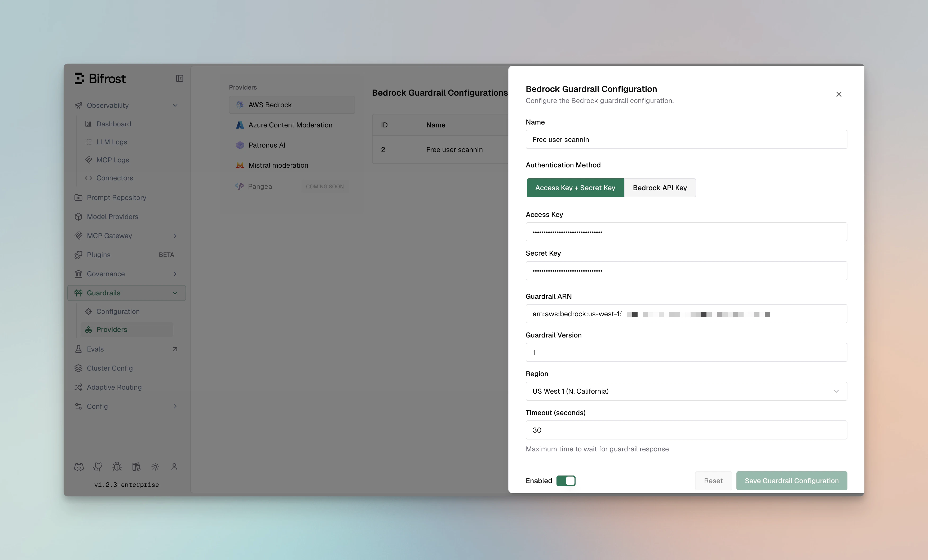Screen dimensions: 928x560
Task: Open the GitHub repository icon in footer
Action: (98, 466)
